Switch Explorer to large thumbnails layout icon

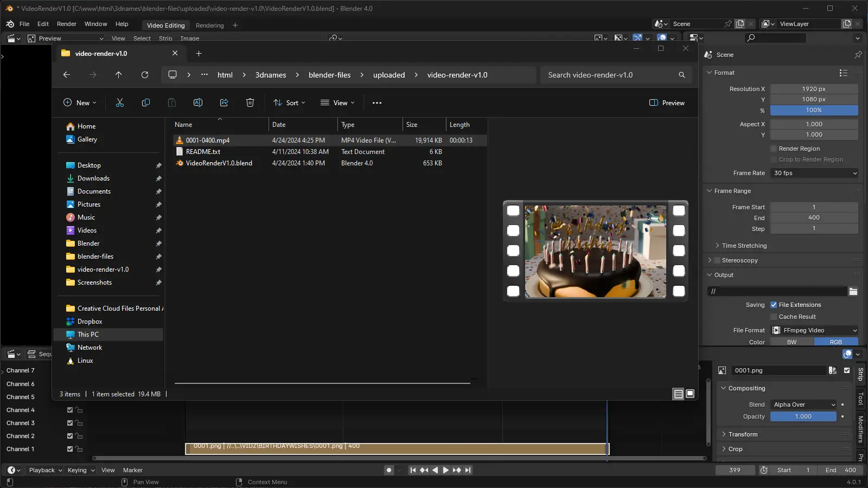(x=690, y=394)
